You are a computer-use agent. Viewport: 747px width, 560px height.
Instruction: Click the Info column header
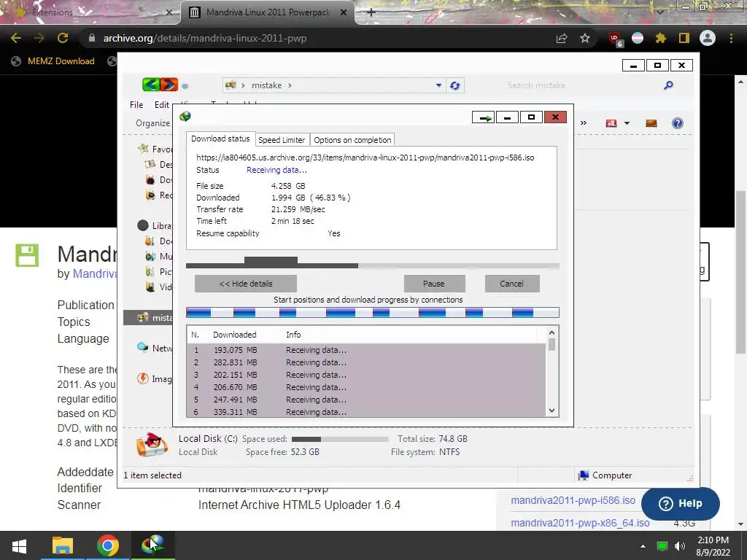pos(293,335)
